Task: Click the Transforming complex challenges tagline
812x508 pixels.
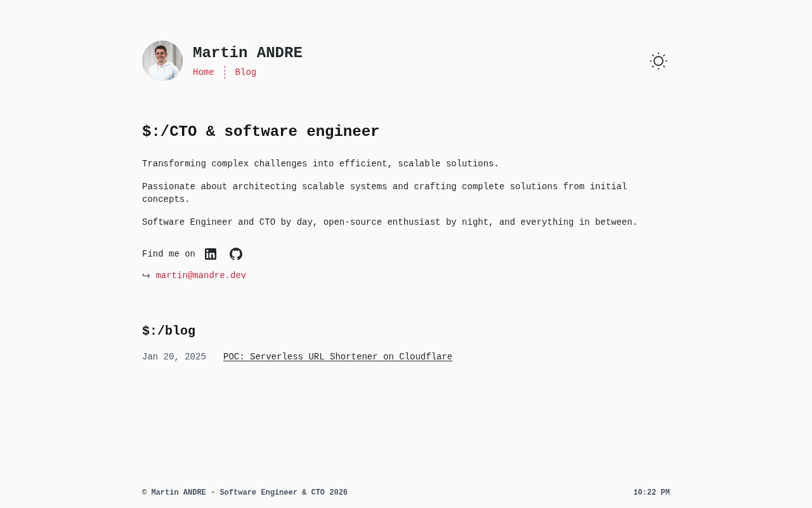Action: click(x=320, y=164)
